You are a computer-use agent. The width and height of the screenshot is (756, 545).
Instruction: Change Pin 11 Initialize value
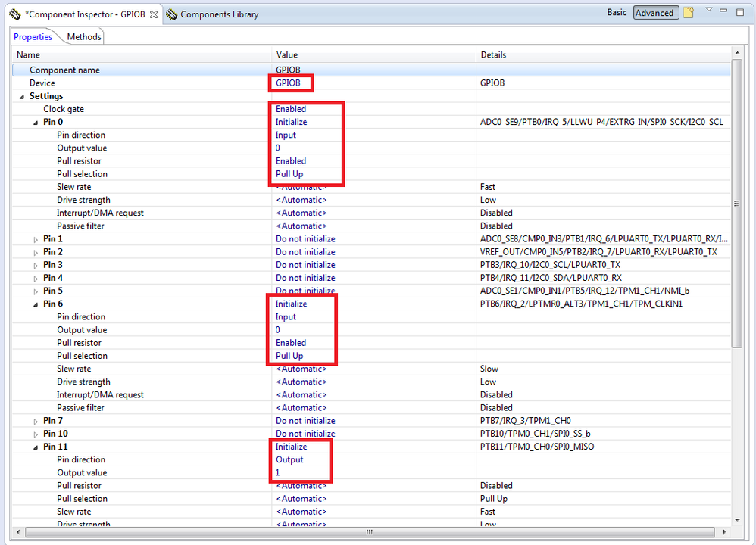tap(291, 447)
